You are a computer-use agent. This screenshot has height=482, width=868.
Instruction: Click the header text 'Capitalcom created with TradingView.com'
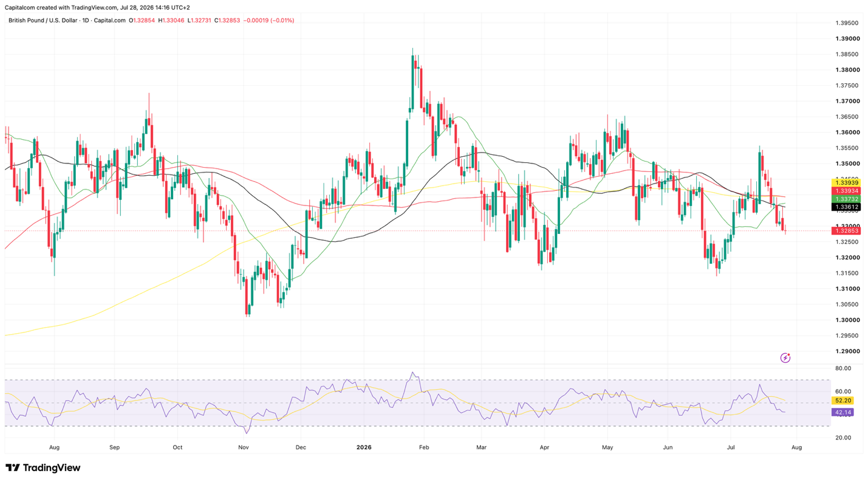click(61, 7)
